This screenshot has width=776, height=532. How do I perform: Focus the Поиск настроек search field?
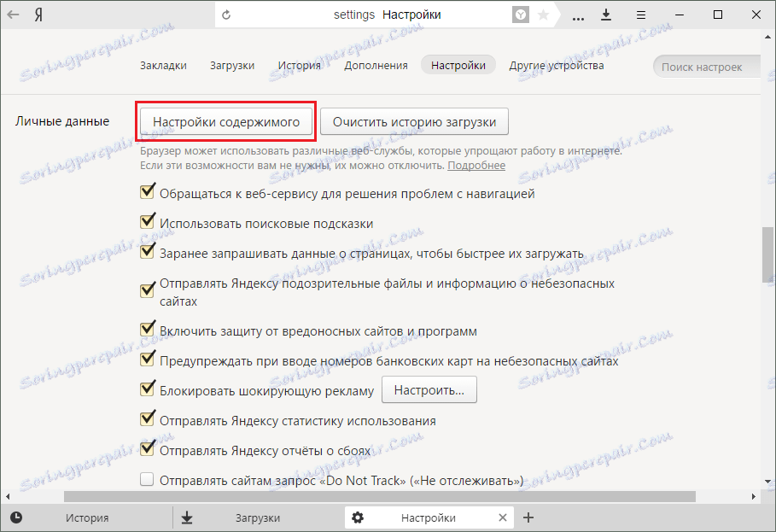pyautogui.click(x=707, y=67)
